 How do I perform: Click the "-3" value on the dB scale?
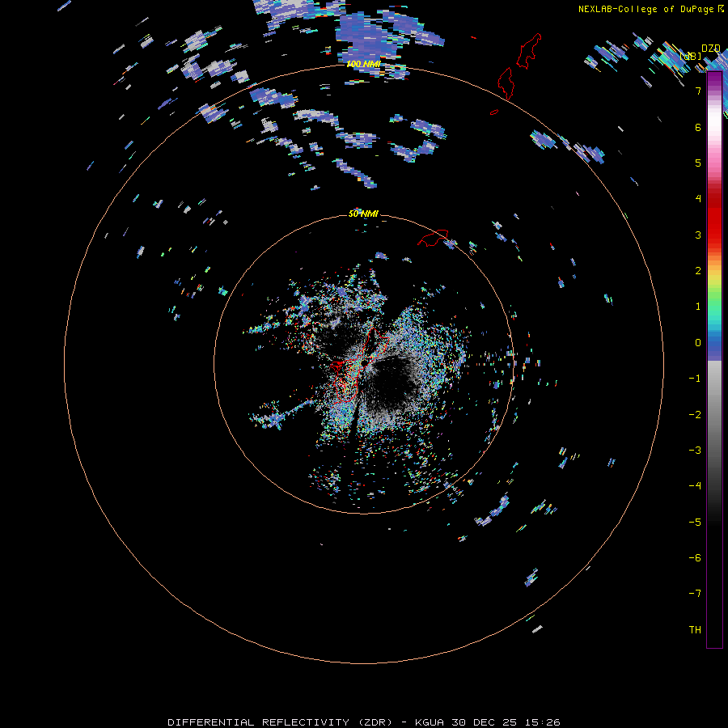(x=695, y=451)
